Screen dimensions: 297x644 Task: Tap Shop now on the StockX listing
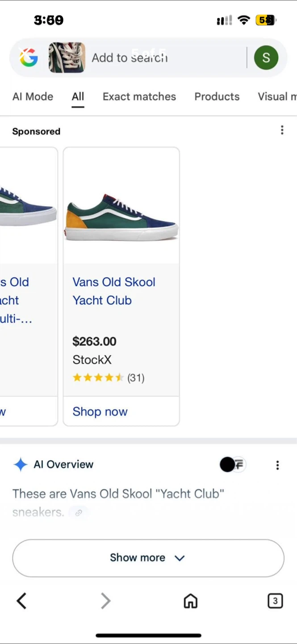coord(100,411)
